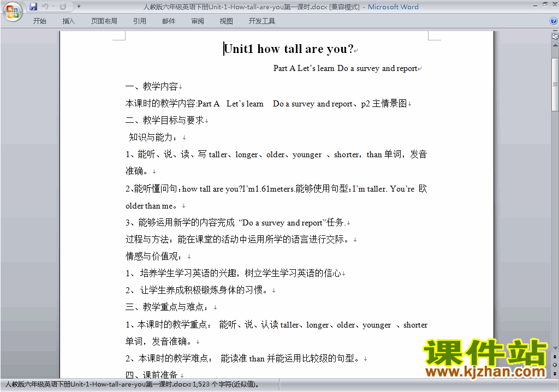
Task: Click the heading '二、教学目标与要求'
Action: click(165, 121)
